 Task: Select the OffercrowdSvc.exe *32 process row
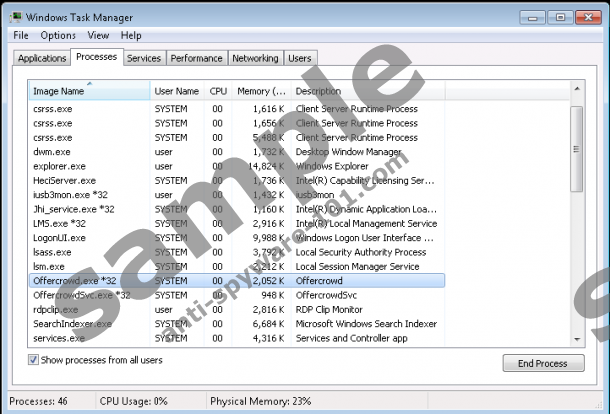[81, 295]
